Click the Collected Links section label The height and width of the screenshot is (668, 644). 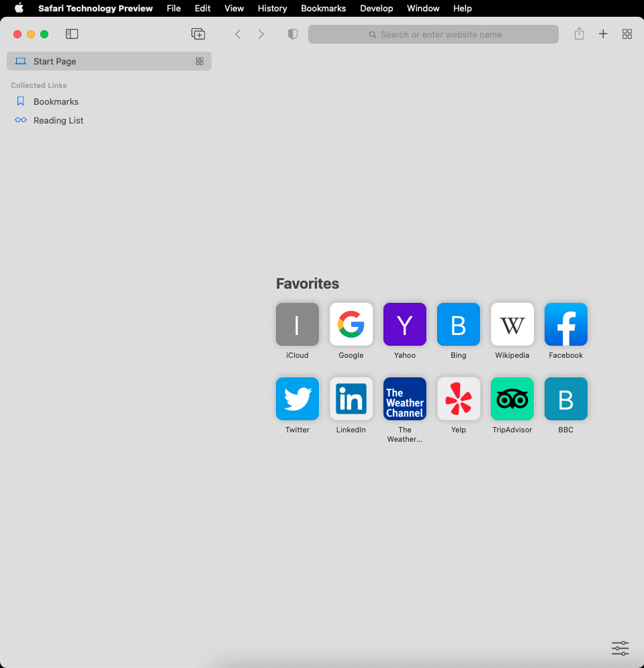coord(39,85)
